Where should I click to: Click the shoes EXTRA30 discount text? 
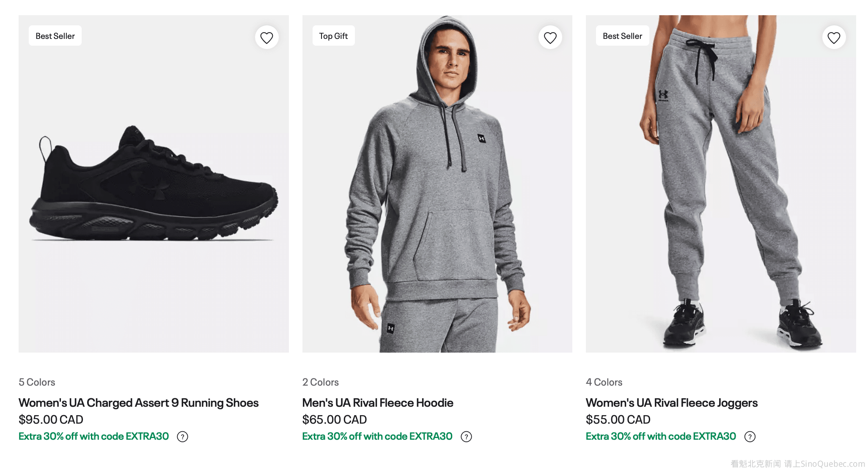pyautogui.click(x=93, y=436)
